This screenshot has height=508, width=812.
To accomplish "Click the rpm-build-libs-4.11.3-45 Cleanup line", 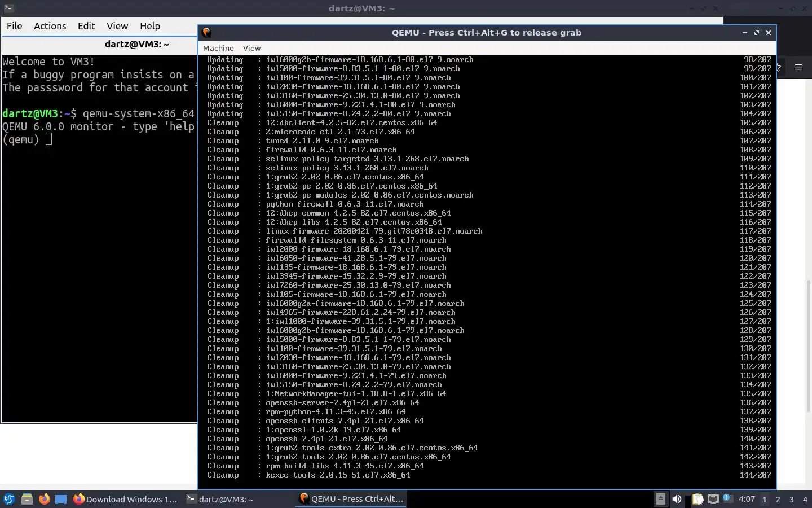I will (x=489, y=466).
